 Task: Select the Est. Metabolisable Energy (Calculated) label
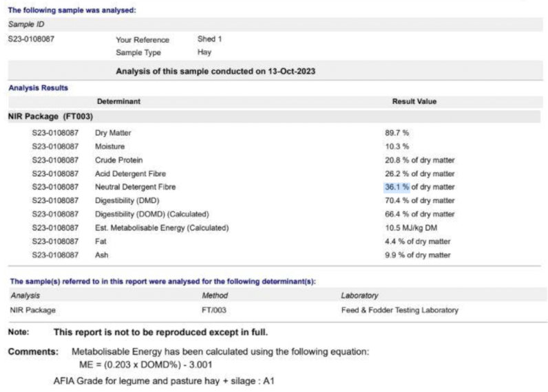161,228
